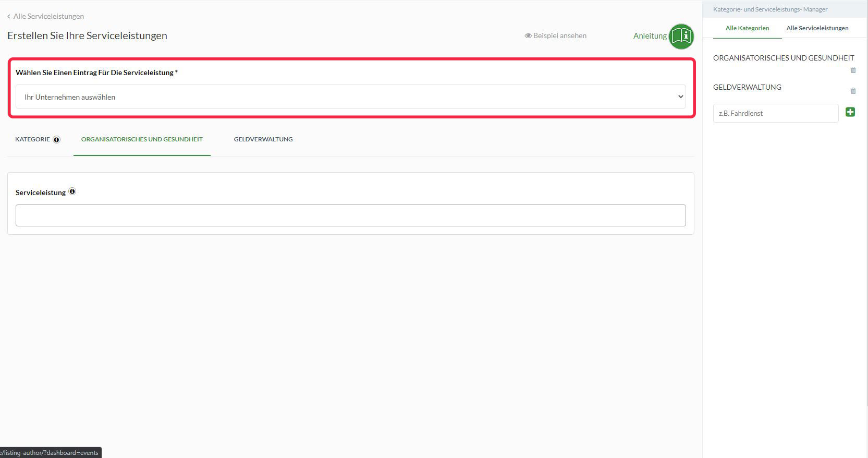Select the ORGANISATORISCHES UND GESUNDHEIT tab in main area

[x=142, y=139]
